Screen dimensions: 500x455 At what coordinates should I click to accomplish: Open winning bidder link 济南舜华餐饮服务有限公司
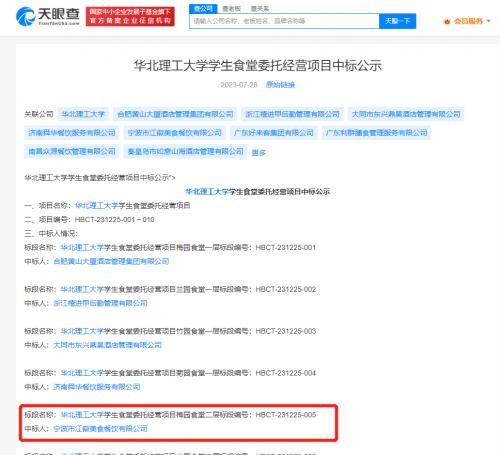(97, 387)
